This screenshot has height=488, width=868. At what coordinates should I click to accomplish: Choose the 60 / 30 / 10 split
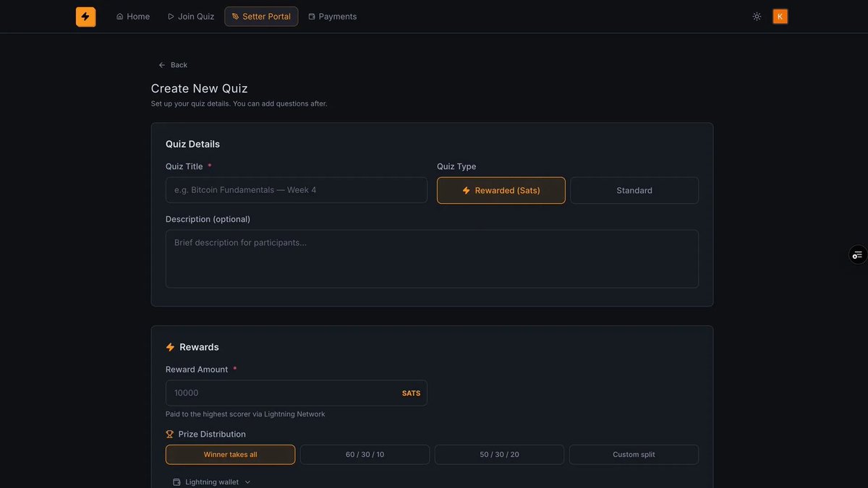coord(365,455)
